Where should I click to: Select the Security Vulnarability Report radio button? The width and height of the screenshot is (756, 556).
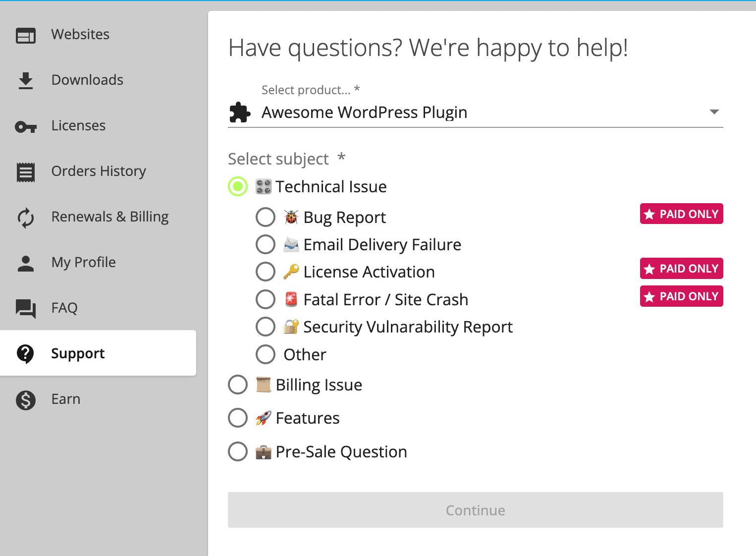266,327
